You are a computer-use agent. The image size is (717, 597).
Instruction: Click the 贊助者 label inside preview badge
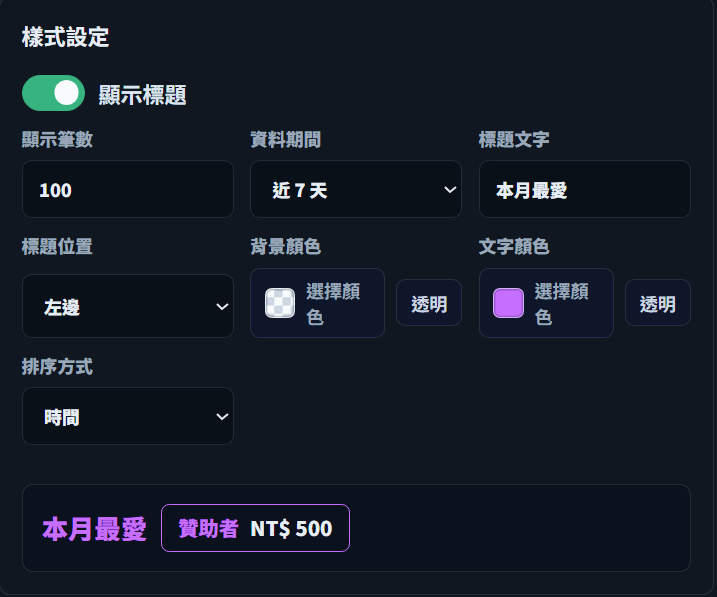208,528
